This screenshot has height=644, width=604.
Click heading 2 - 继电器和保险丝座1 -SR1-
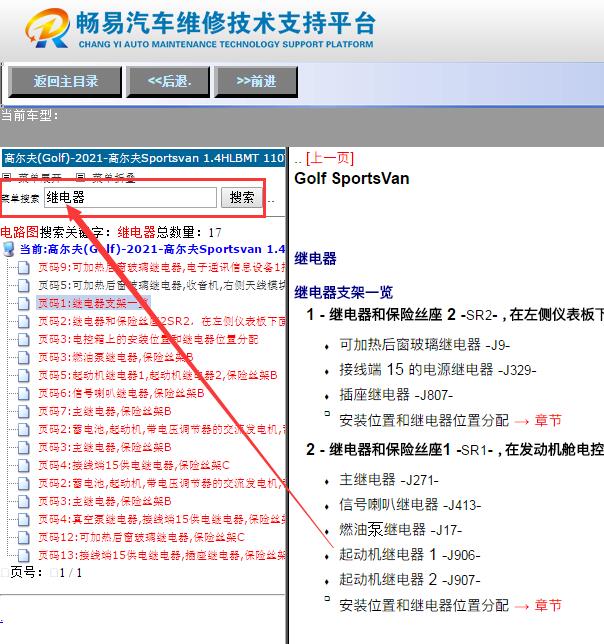click(455, 450)
